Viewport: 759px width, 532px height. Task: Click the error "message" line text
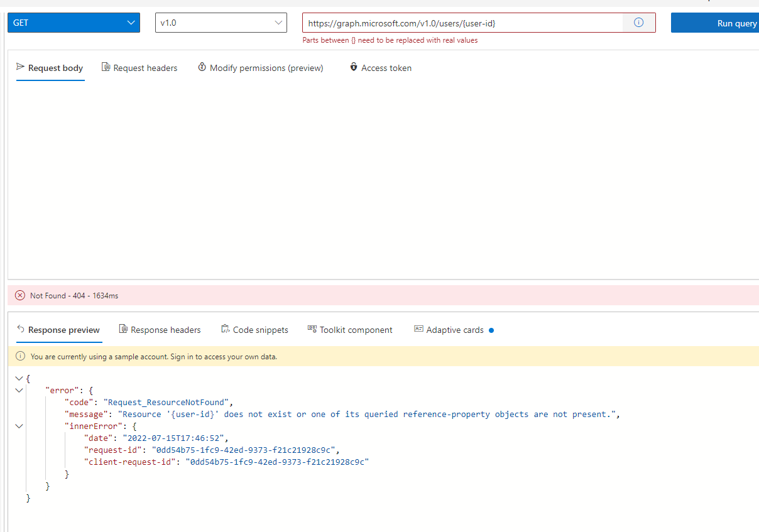(x=342, y=414)
